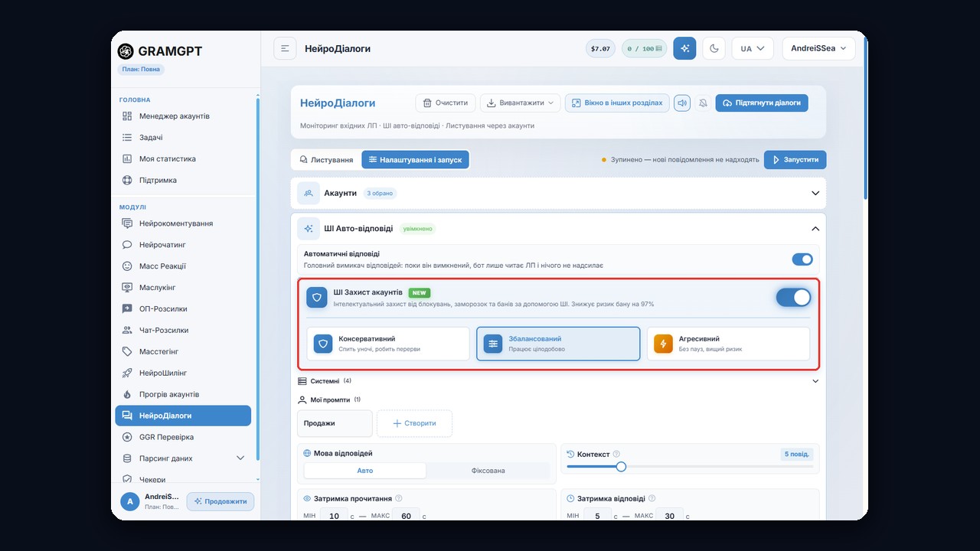980x551 pixels.
Task: Open Моя статистика page
Action: tap(184, 159)
